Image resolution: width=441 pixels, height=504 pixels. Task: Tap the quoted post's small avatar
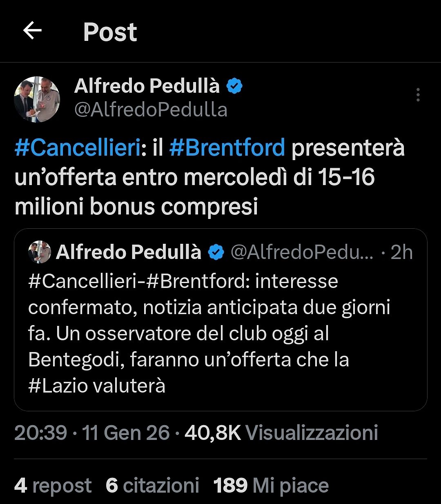(40, 252)
